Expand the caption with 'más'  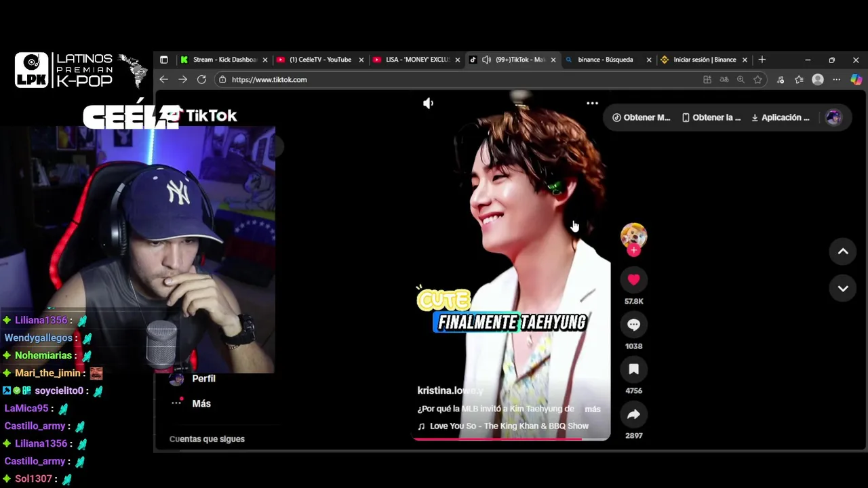tap(593, 409)
